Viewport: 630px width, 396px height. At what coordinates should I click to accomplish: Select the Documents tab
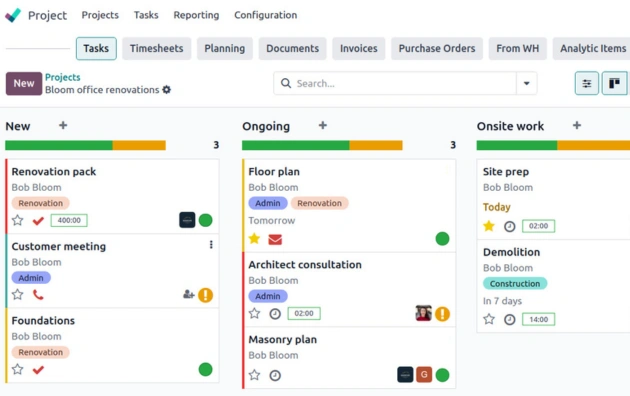click(292, 49)
